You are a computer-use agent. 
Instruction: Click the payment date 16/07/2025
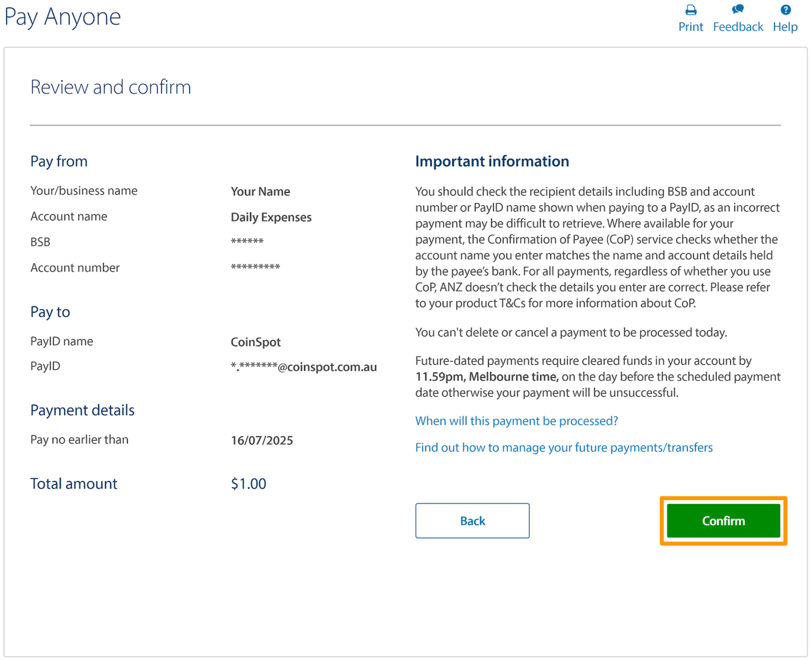coord(262,440)
